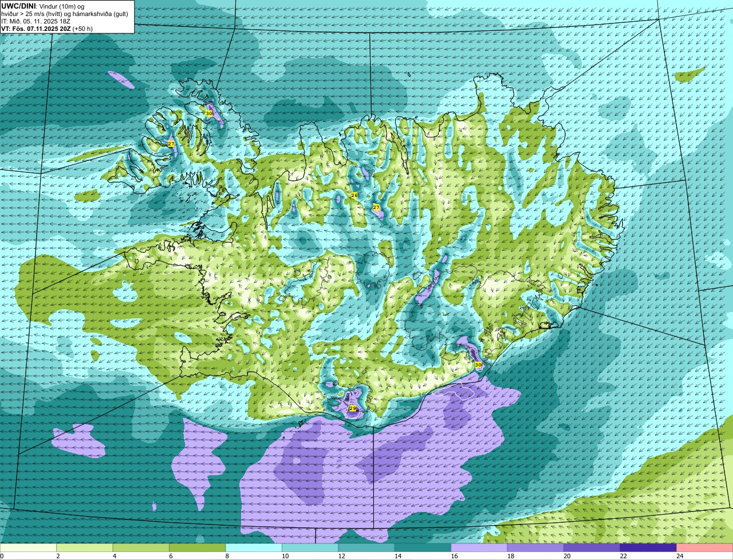
Task: Pick the 16–18 m/s light lavender swatch
Action: [479, 547]
